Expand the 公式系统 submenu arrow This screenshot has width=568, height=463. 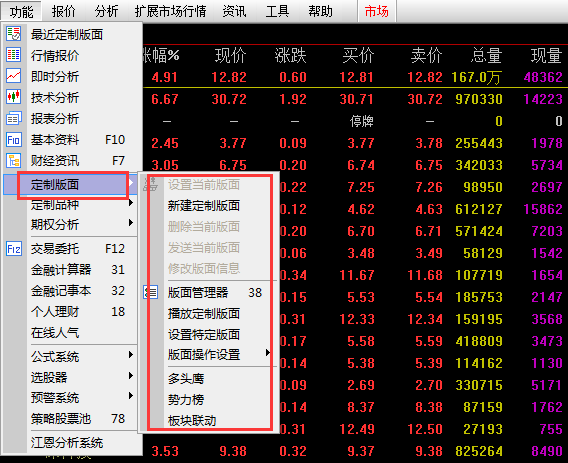[131, 355]
